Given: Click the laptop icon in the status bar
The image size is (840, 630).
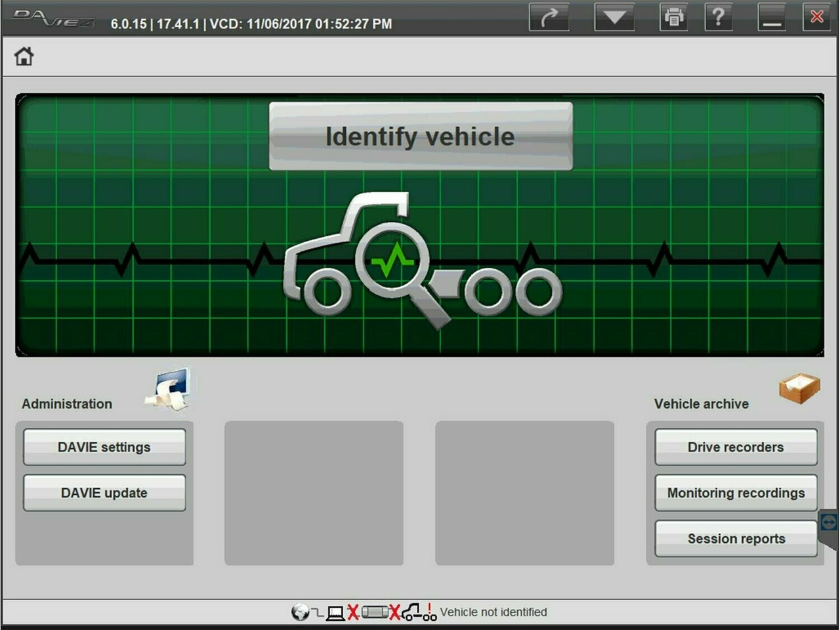Looking at the screenshot, I should point(335,612).
